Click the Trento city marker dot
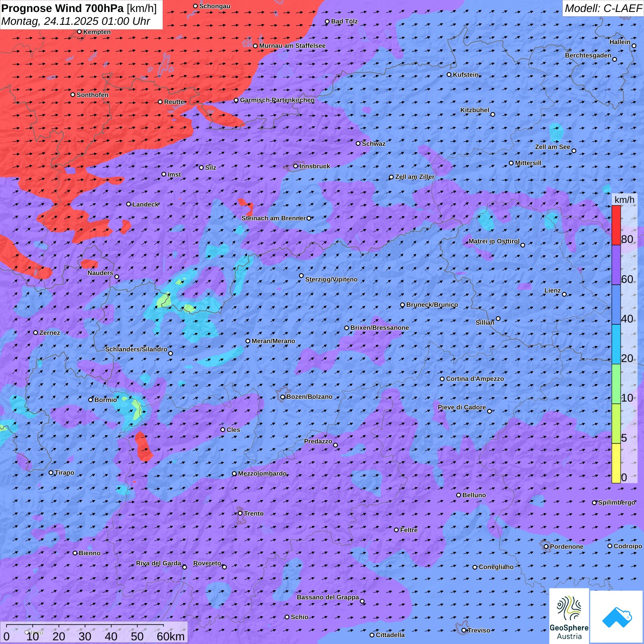 click(x=240, y=513)
